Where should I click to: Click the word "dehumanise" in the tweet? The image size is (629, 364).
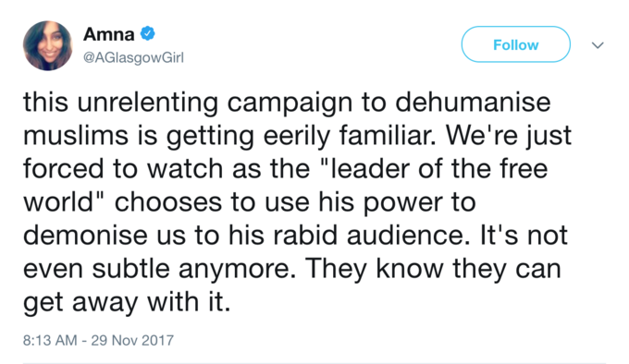point(473,102)
